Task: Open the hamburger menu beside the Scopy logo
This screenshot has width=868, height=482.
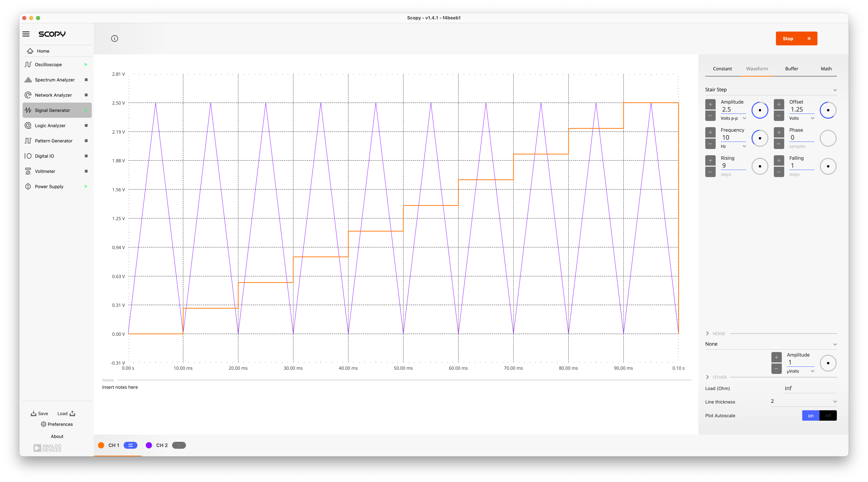Action: point(26,34)
